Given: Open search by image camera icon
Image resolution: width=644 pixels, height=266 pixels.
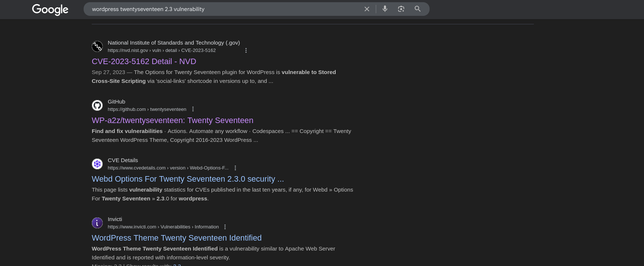Looking at the screenshot, I should coord(401,9).
